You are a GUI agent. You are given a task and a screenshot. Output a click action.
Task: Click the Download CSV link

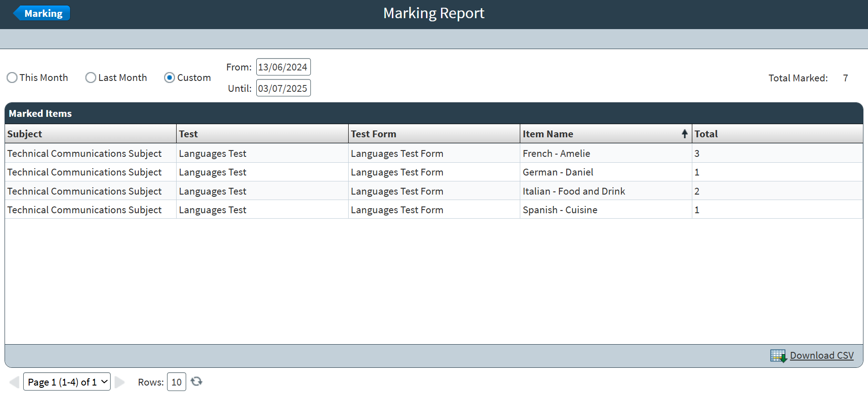coord(822,356)
